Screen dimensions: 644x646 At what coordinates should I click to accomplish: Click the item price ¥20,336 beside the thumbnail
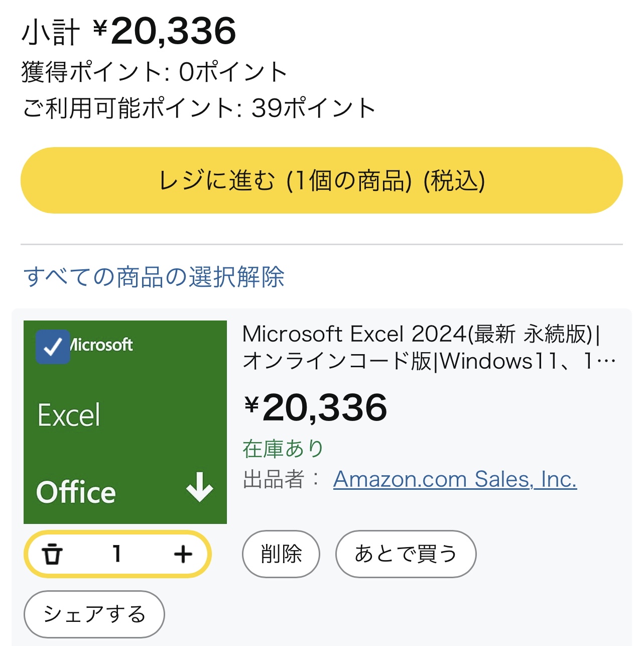[316, 407]
